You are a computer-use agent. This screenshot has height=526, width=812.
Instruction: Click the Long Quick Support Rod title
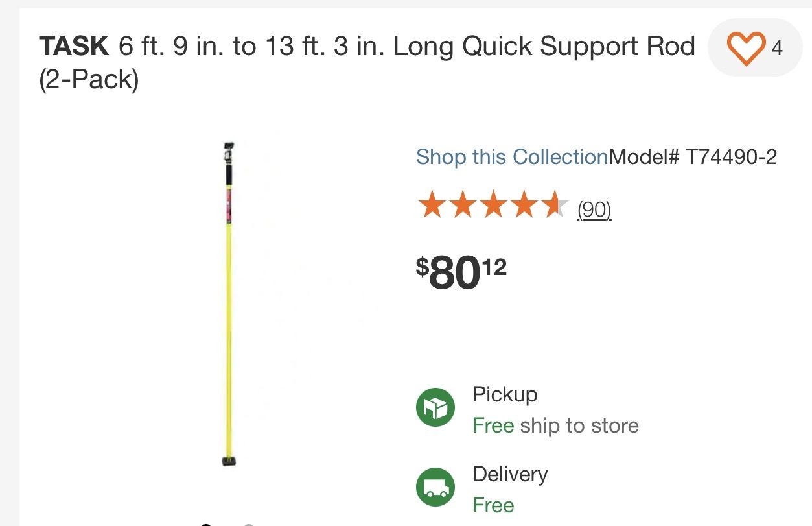point(544,47)
